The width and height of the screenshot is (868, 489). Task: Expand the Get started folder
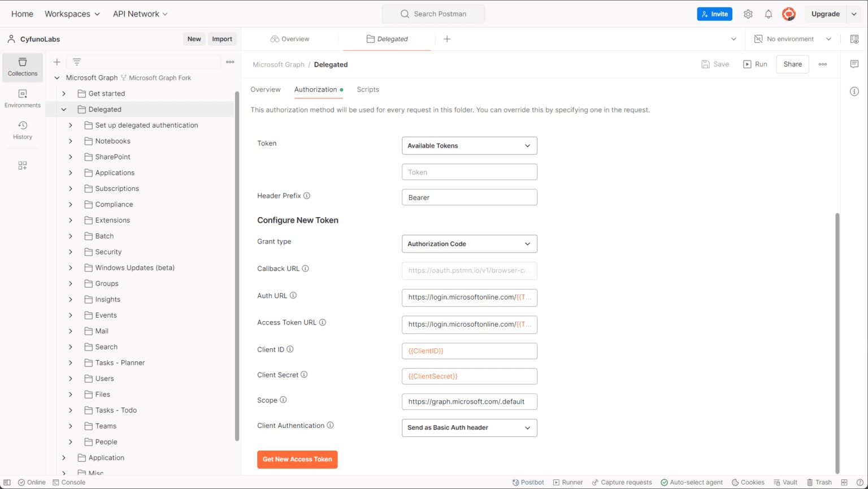pos(64,94)
